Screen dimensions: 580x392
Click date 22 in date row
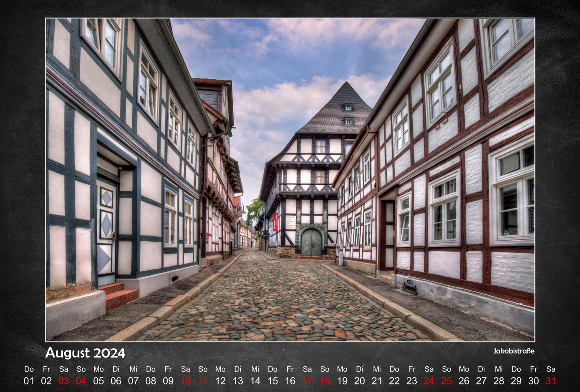[x=394, y=381]
